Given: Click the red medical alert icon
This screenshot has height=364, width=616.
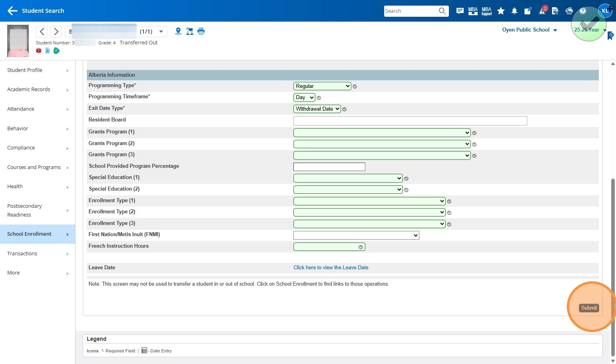Looking at the screenshot, I should pyautogui.click(x=39, y=51).
